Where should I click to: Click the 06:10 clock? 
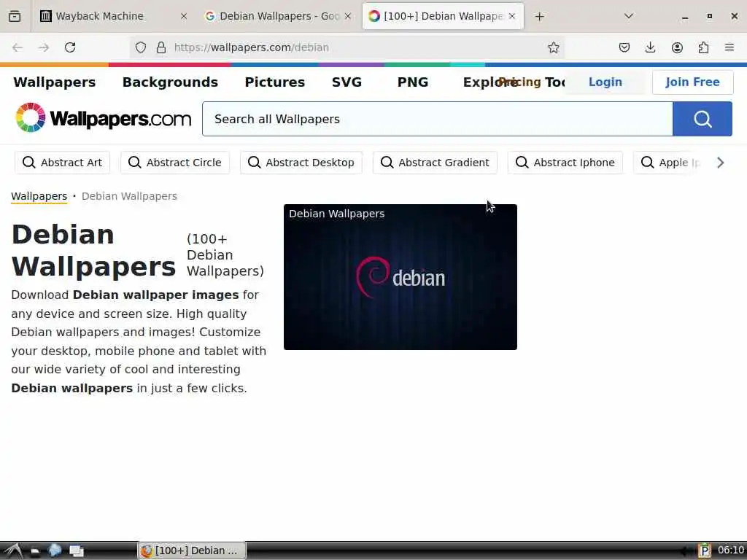pyautogui.click(x=731, y=551)
